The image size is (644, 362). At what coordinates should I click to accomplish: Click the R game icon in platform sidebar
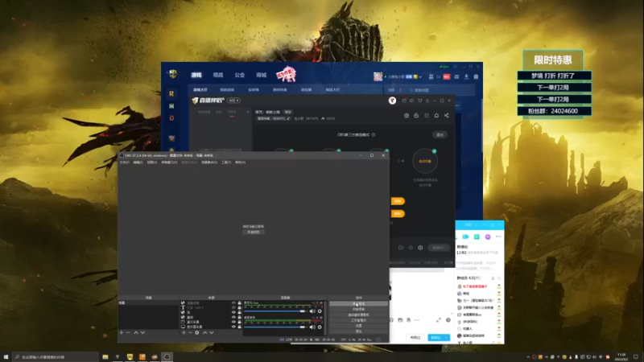coord(171,93)
